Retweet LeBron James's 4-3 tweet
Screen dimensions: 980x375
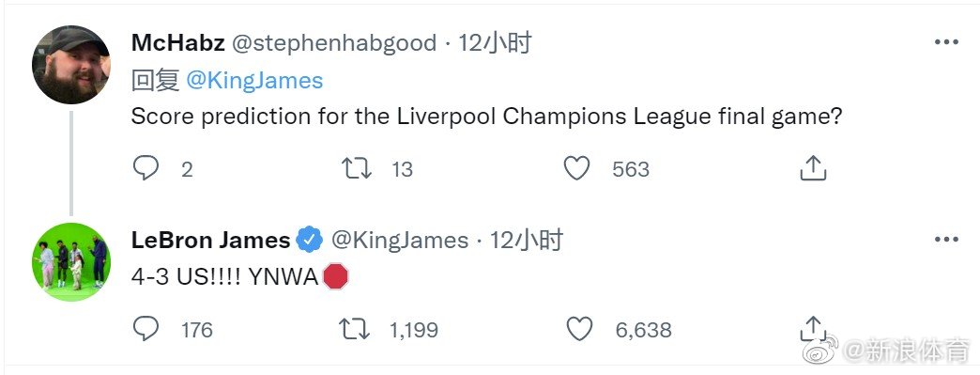[x=355, y=329]
